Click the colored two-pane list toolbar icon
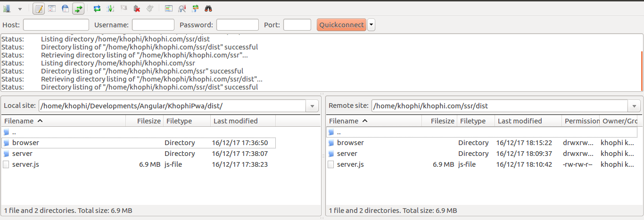This screenshot has height=220, width=644. click(169, 8)
